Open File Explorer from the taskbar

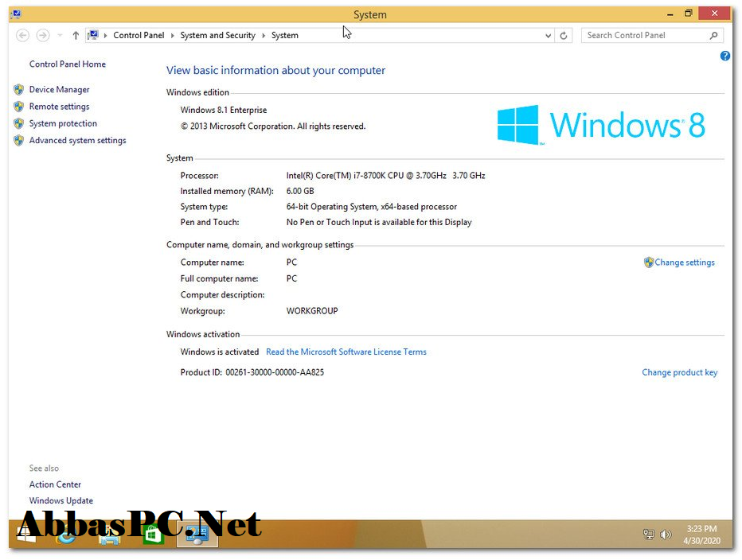coord(110,535)
